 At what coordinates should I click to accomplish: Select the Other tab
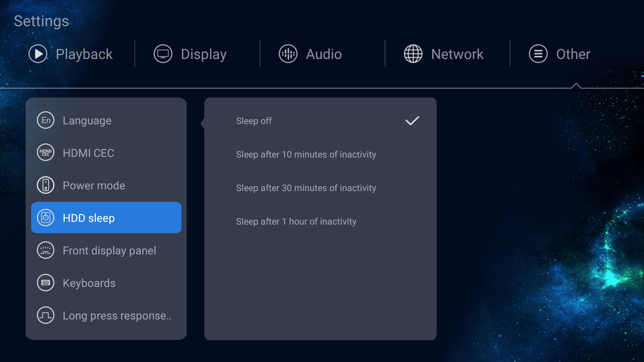coord(559,54)
